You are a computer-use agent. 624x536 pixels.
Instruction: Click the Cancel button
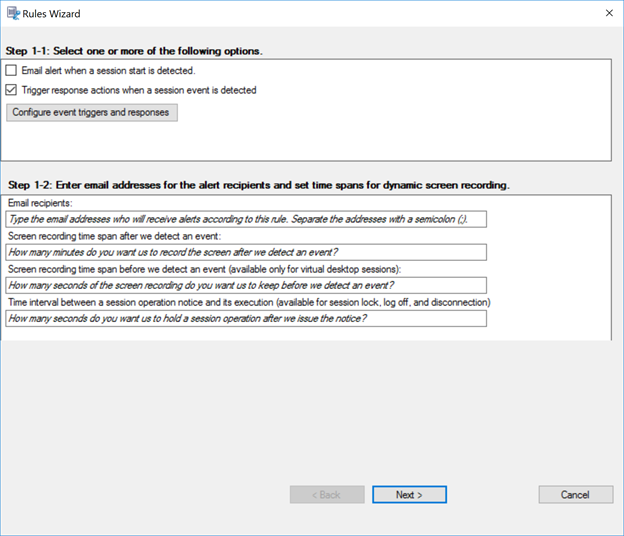pyautogui.click(x=575, y=494)
